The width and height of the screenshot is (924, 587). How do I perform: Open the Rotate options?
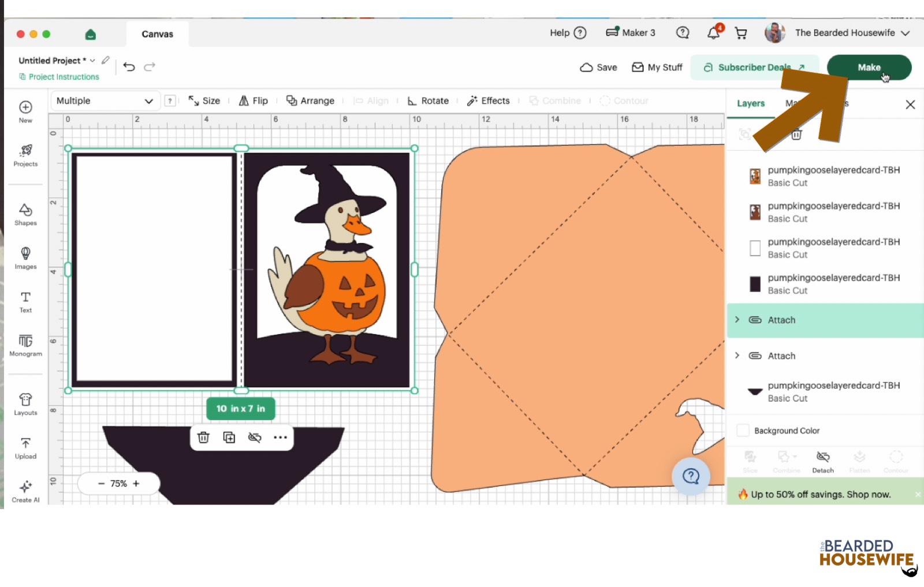pos(428,100)
